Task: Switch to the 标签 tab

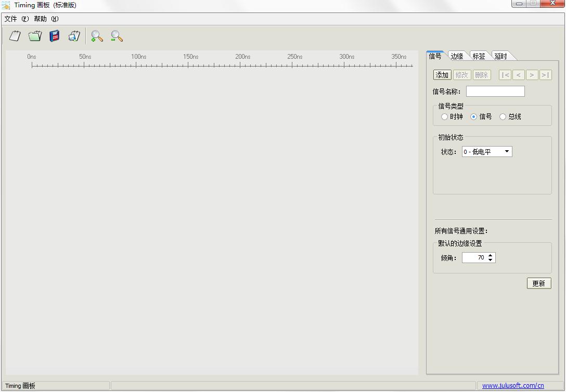Action: [x=479, y=56]
